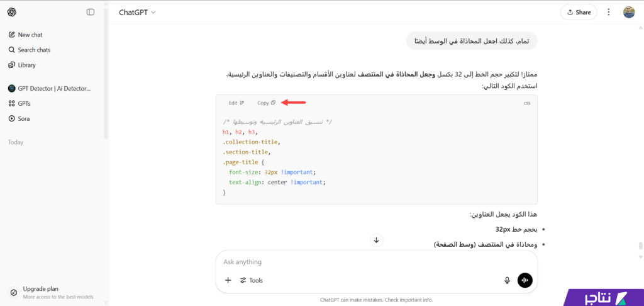Click the '.collection-title,' code line
This screenshot has height=306, width=644.
251,142
